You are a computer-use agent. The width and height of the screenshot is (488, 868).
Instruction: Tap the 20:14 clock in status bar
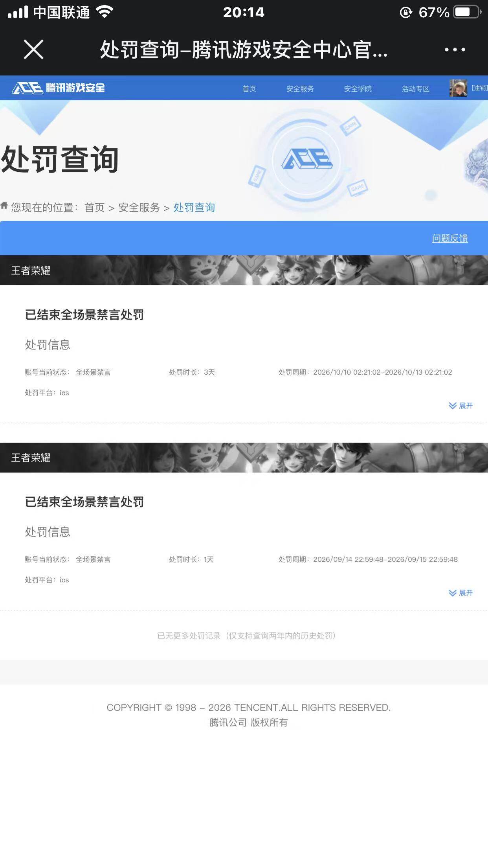click(x=244, y=13)
